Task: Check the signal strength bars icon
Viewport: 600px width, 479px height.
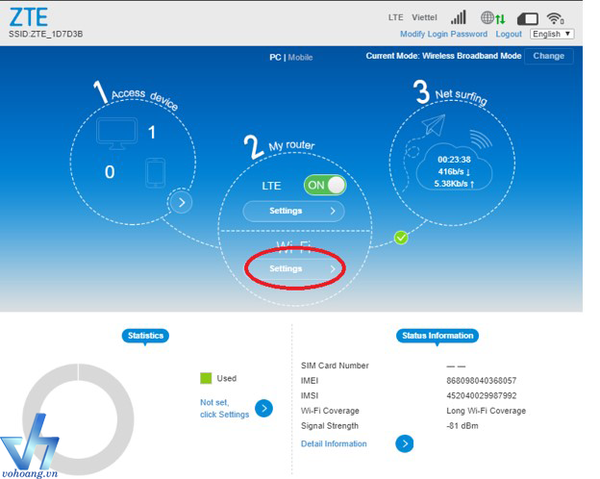Action: (458, 17)
